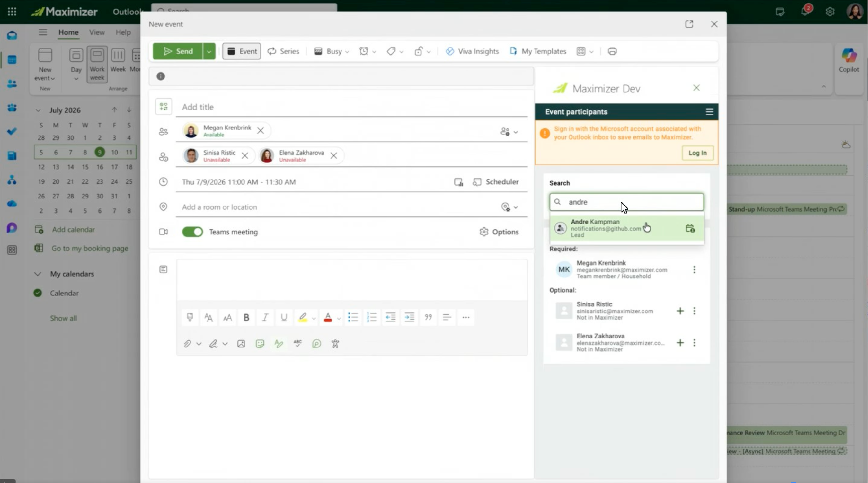Toggle italic formatting
Screen dimensions: 868x483
point(265,317)
